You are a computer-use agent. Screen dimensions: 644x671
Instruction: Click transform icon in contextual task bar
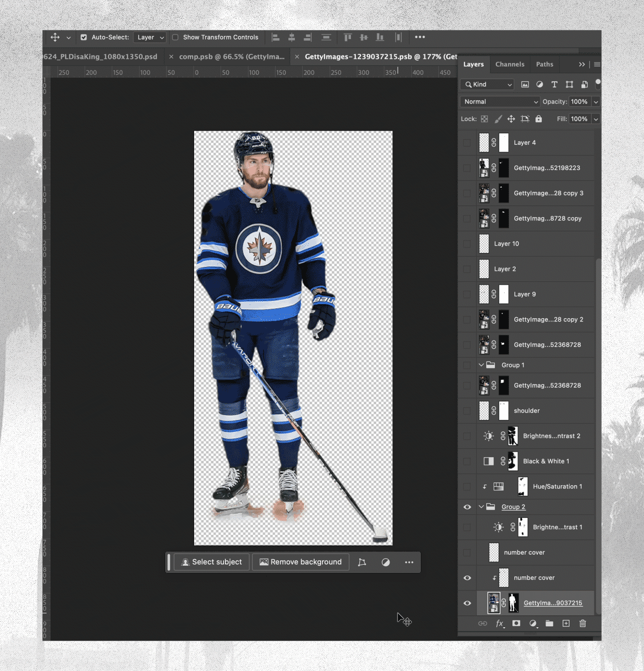click(x=362, y=562)
